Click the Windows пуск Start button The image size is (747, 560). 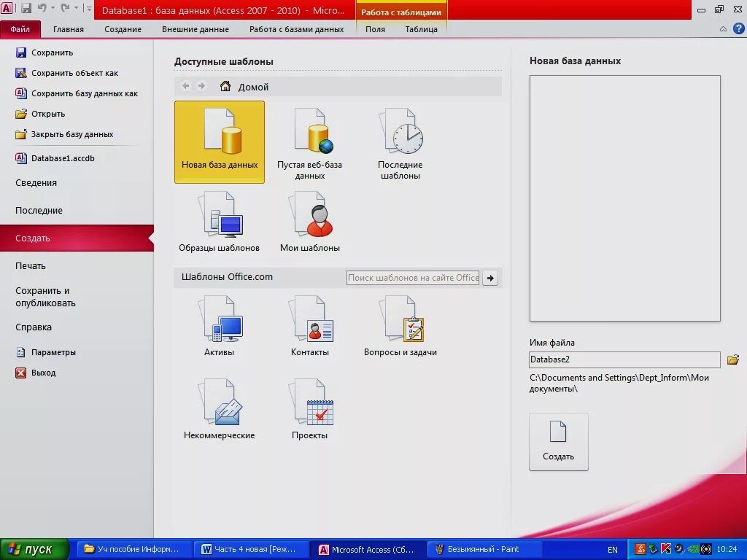click(34, 550)
